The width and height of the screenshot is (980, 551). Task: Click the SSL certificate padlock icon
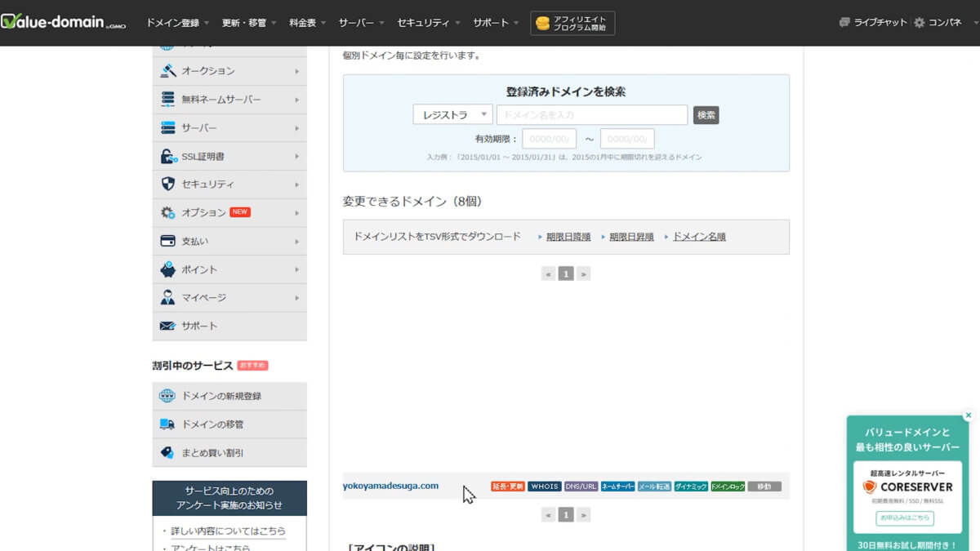pos(168,156)
